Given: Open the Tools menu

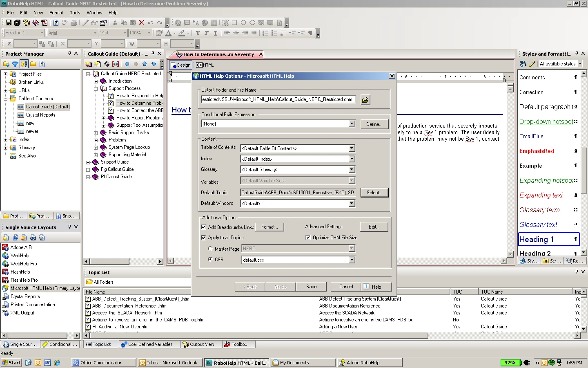Looking at the screenshot, I should click(x=75, y=13).
